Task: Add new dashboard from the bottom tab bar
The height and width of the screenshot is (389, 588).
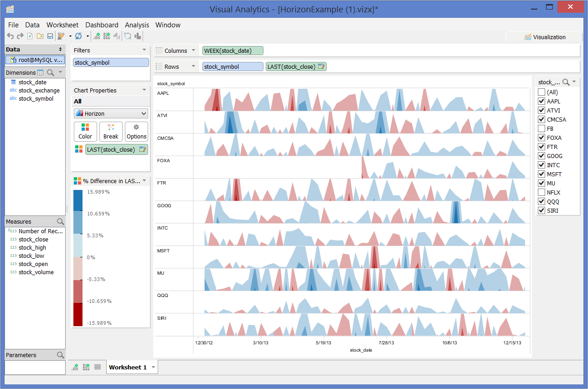Action: tap(86, 367)
